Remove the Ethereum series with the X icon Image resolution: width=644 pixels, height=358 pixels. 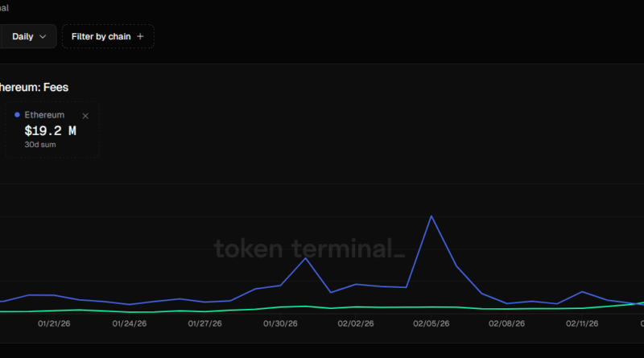point(85,116)
